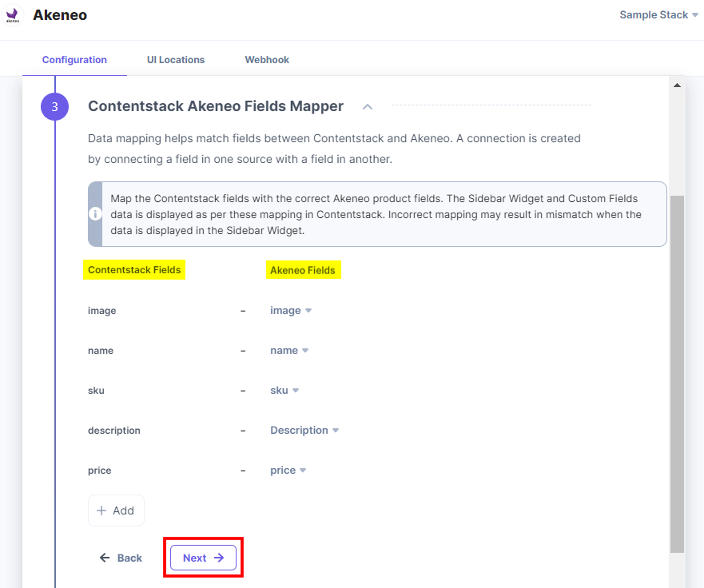Click the 'Akeneo Fields' column heading
704x588 pixels.
(303, 270)
